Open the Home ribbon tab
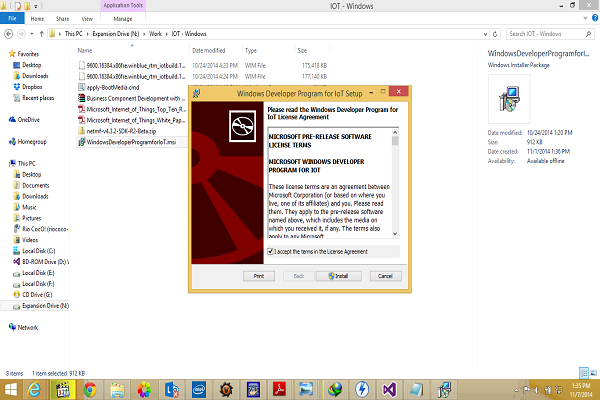The image size is (600, 400). click(x=37, y=19)
